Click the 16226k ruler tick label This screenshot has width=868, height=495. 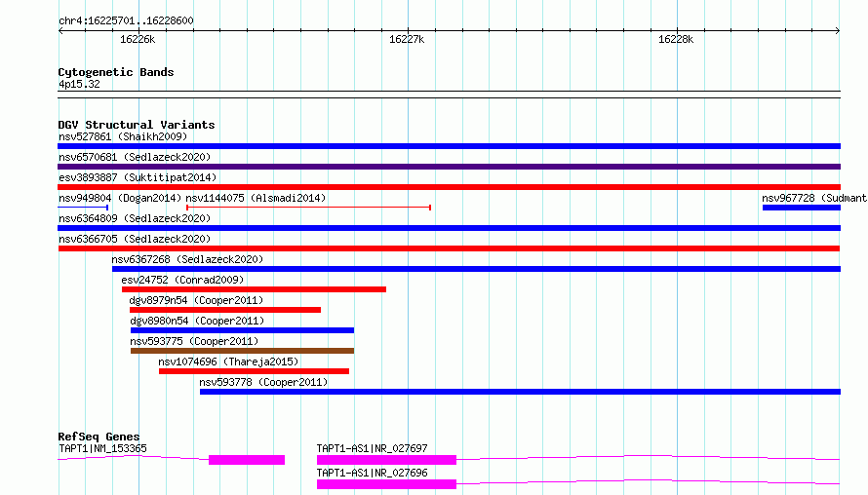coord(138,39)
